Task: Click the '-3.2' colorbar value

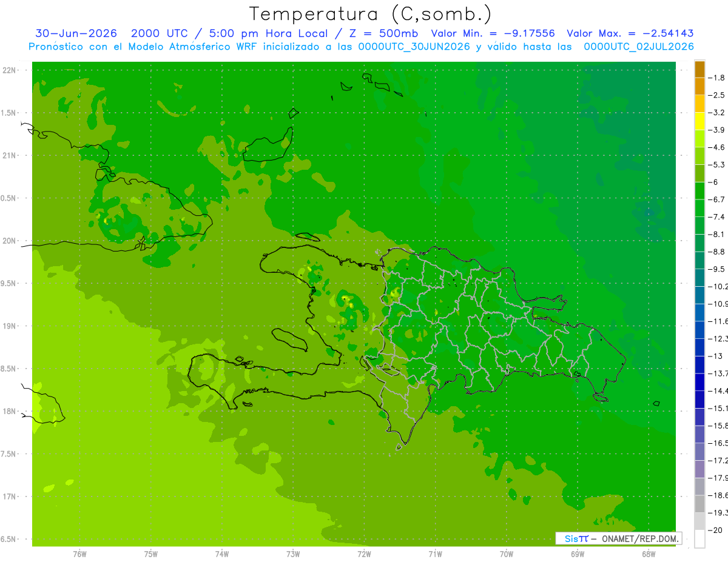Action: click(x=716, y=113)
